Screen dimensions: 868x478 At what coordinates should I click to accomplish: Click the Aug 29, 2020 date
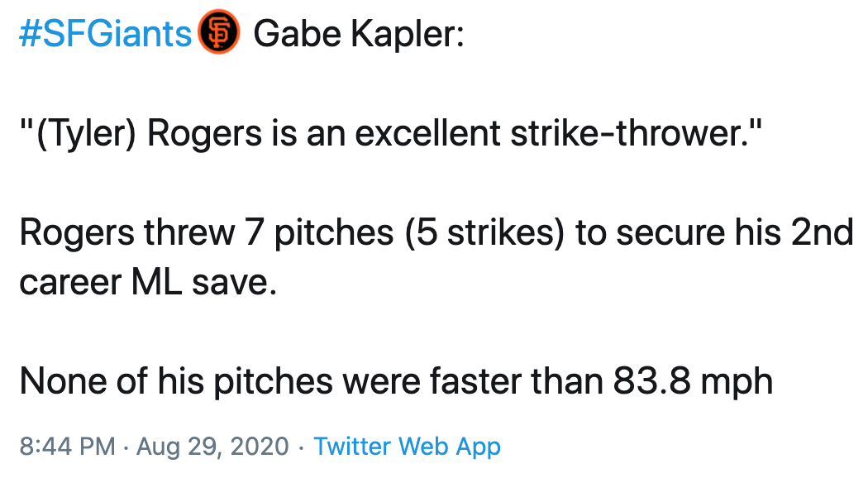click(212, 447)
